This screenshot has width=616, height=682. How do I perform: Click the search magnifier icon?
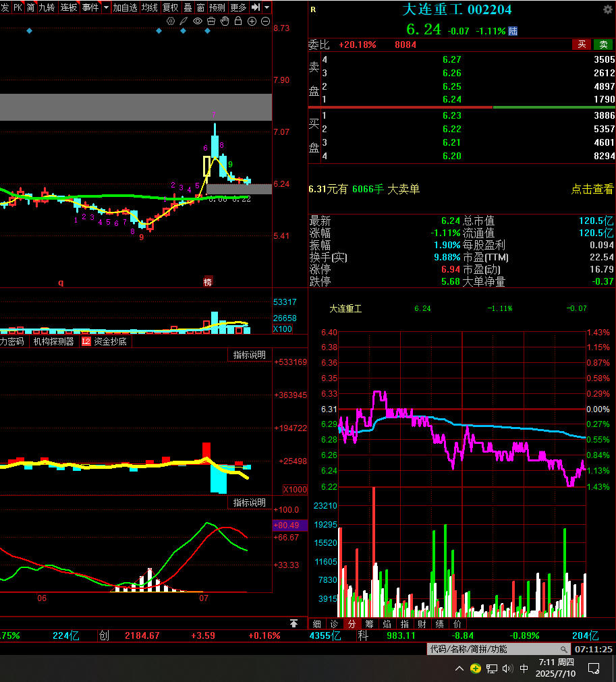(x=564, y=649)
